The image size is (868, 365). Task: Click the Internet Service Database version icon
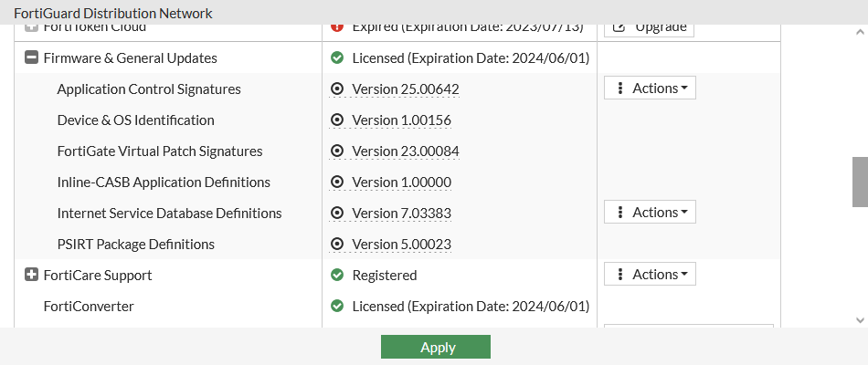(x=337, y=214)
